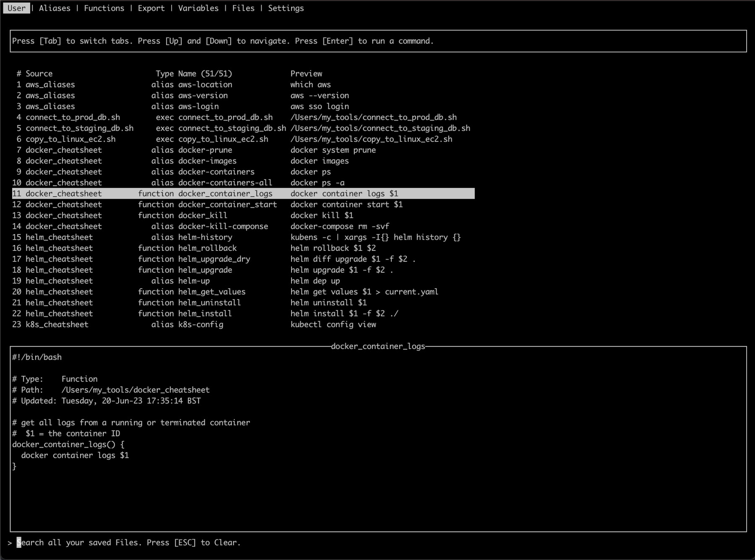The width and height of the screenshot is (755, 560).
Task: Switch to the Aliases tab
Action: coord(55,8)
